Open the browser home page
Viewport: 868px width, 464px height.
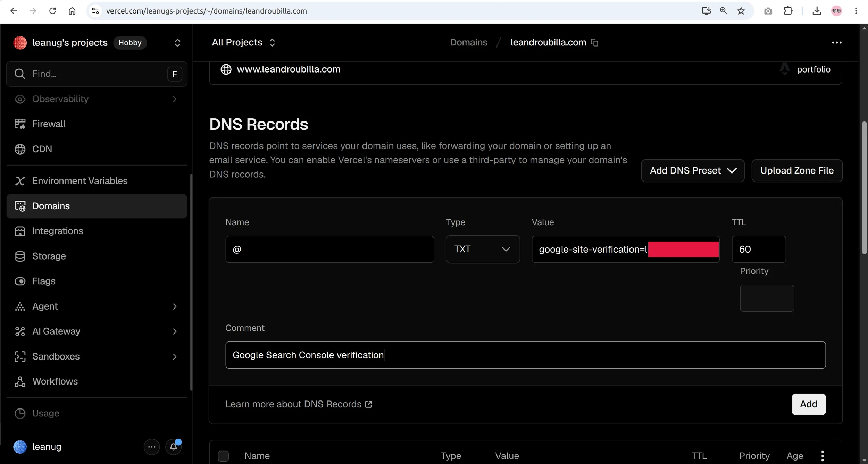(x=72, y=11)
